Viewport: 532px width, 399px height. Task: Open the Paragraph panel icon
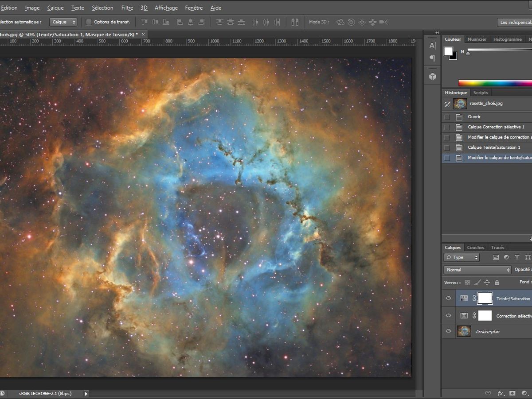pos(432,59)
